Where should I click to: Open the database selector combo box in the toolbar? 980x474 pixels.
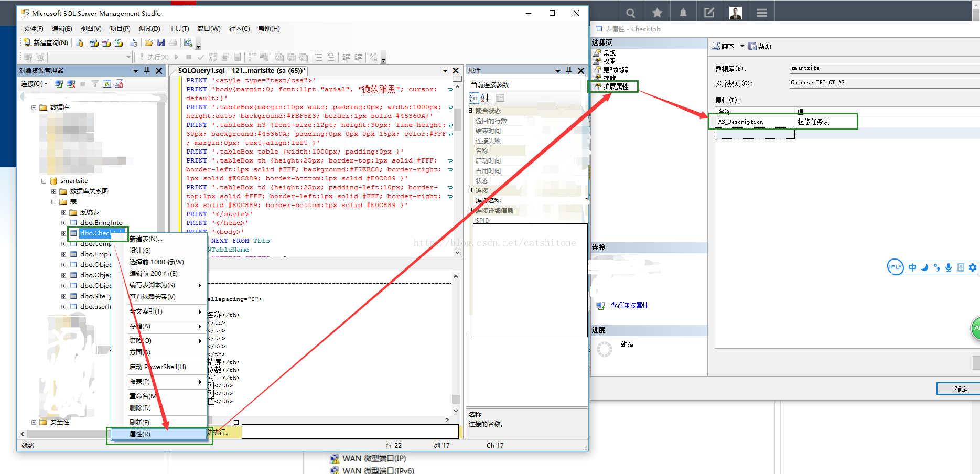[91, 57]
